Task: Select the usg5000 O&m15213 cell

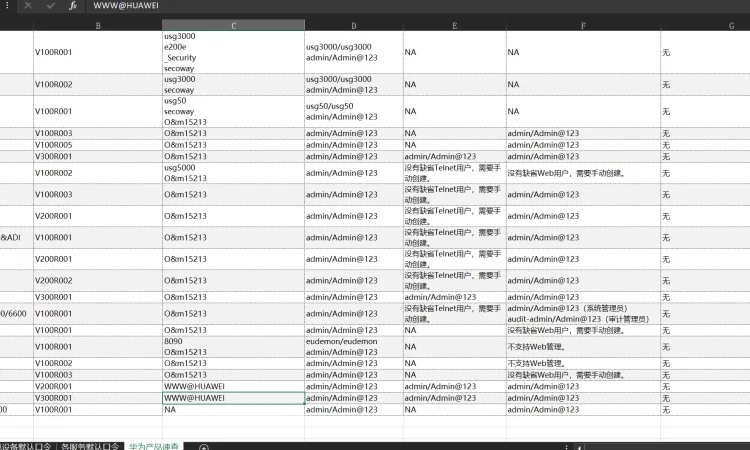Action: point(233,173)
